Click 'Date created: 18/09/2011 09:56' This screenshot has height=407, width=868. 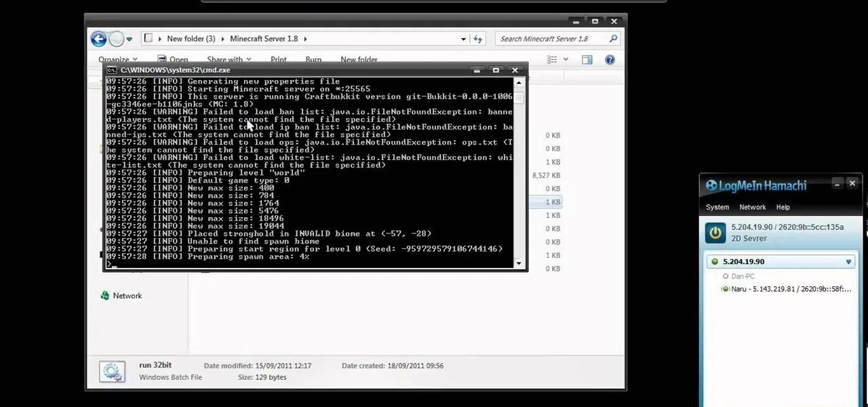click(393, 366)
